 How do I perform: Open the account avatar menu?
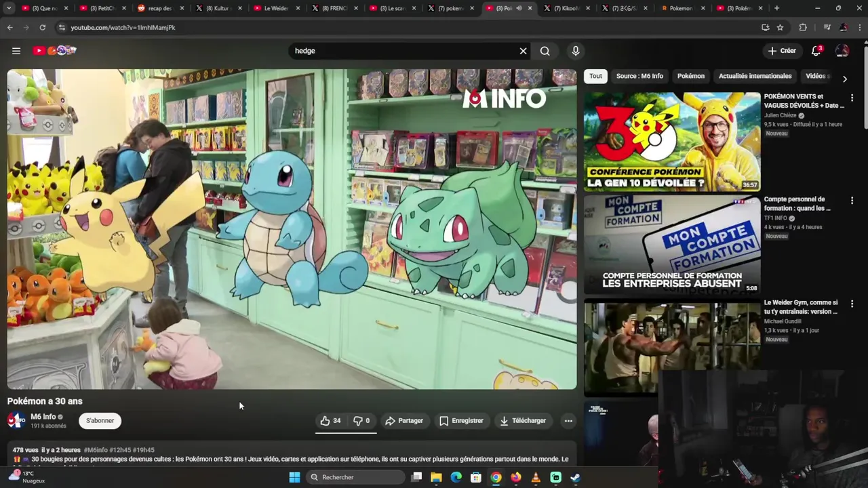842,51
